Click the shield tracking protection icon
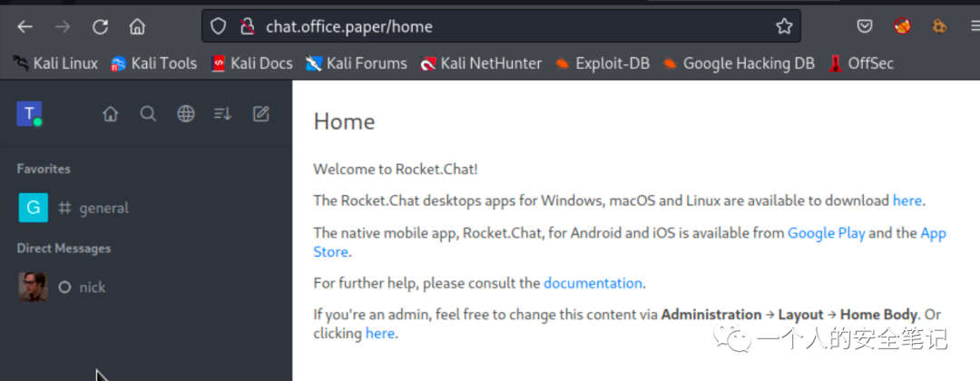The width and height of the screenshot is (980, 381). click(218, 26)
